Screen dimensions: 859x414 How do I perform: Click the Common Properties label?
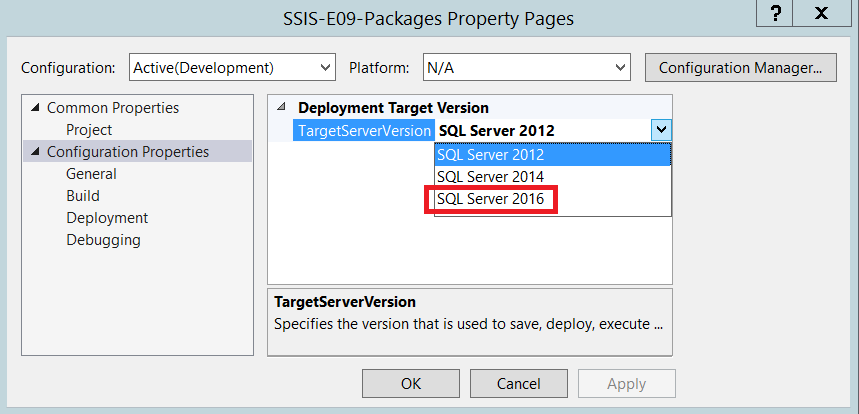click(113, 108)
